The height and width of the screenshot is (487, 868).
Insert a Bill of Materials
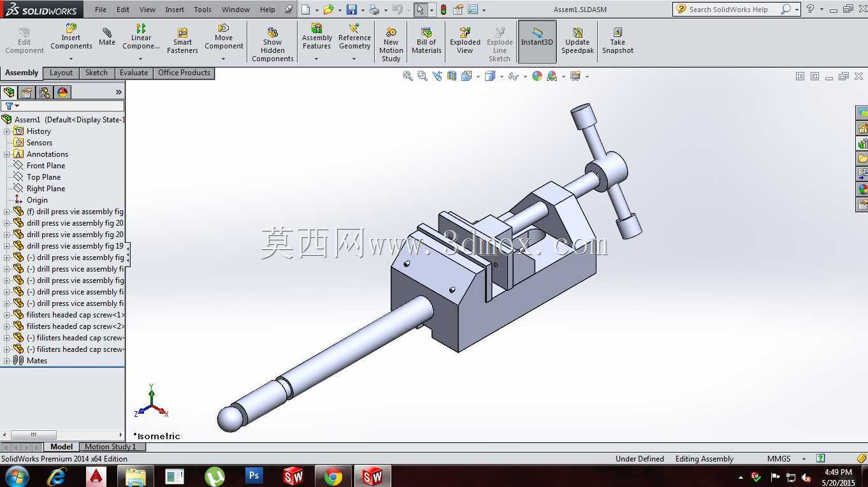click(426, 41)
